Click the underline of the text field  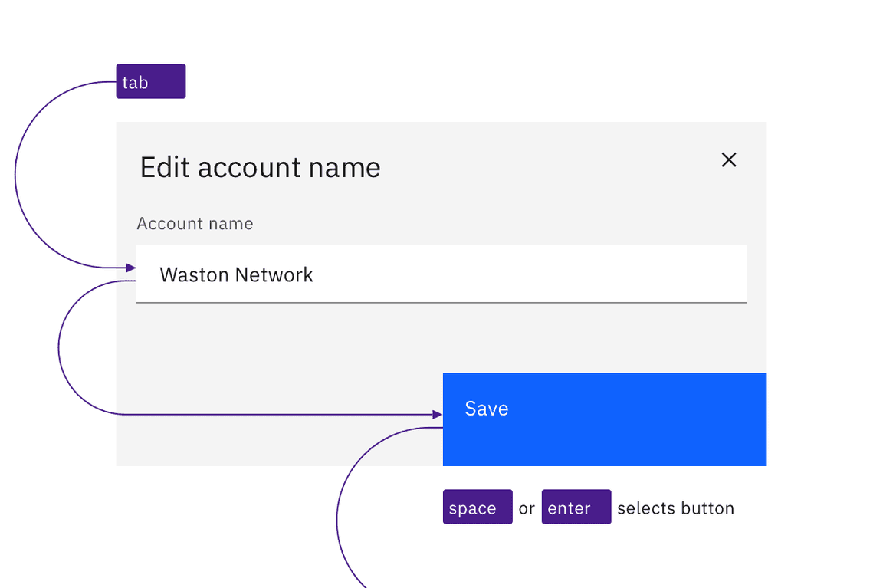441,303
